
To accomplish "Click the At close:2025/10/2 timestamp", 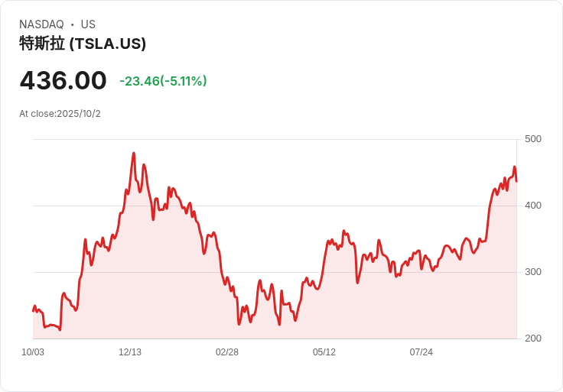I will pos(60,114).
